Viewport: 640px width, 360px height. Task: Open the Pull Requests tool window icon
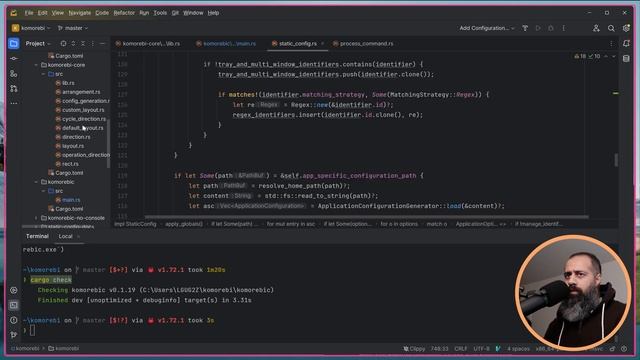[13, 88]
